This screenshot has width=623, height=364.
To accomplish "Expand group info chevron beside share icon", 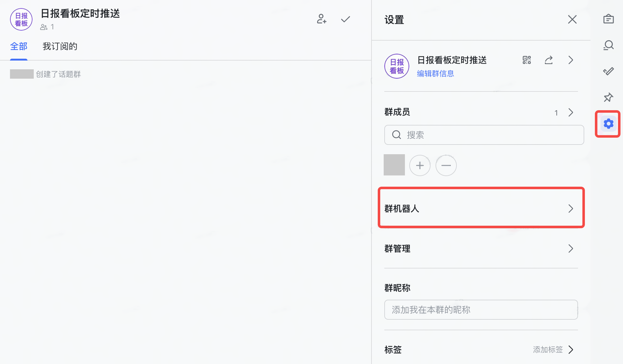I will 571,60.
